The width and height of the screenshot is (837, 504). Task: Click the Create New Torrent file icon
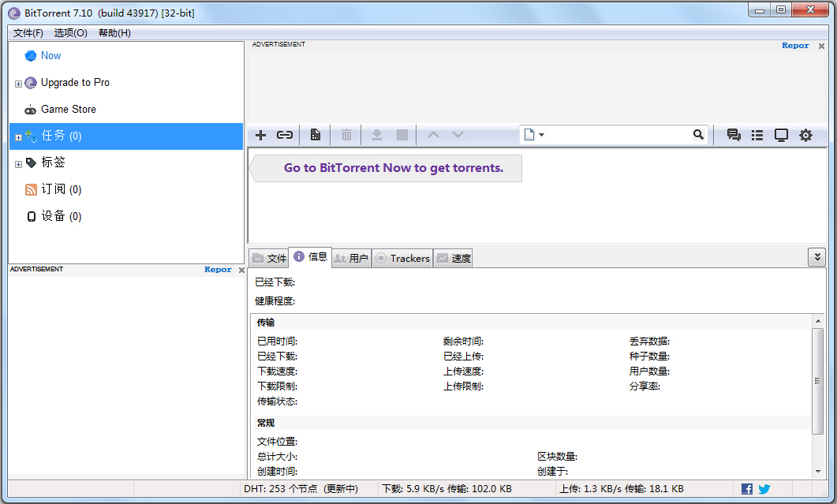click(x=316, y=135)
